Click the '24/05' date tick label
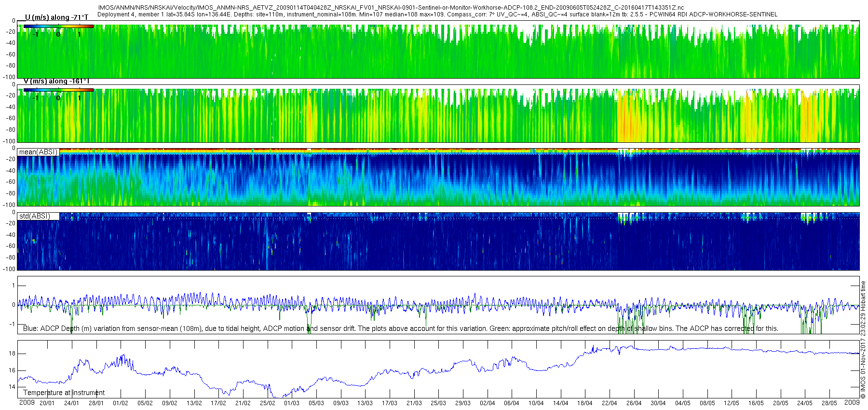Screen dimensions: 868x410 805,403
